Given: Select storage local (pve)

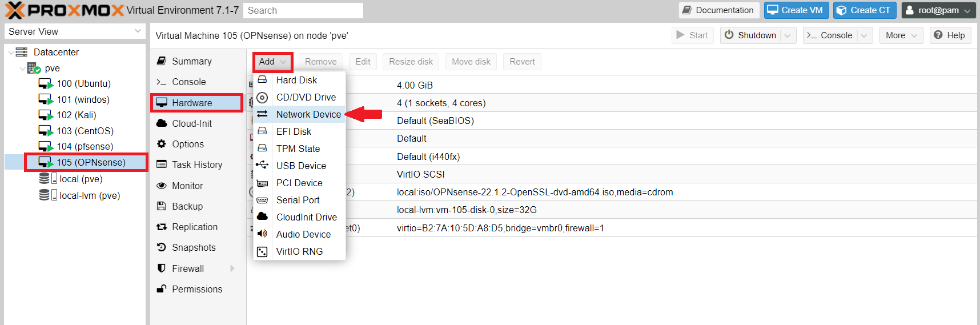Looking at the screenshot, I should pos(81,179).
